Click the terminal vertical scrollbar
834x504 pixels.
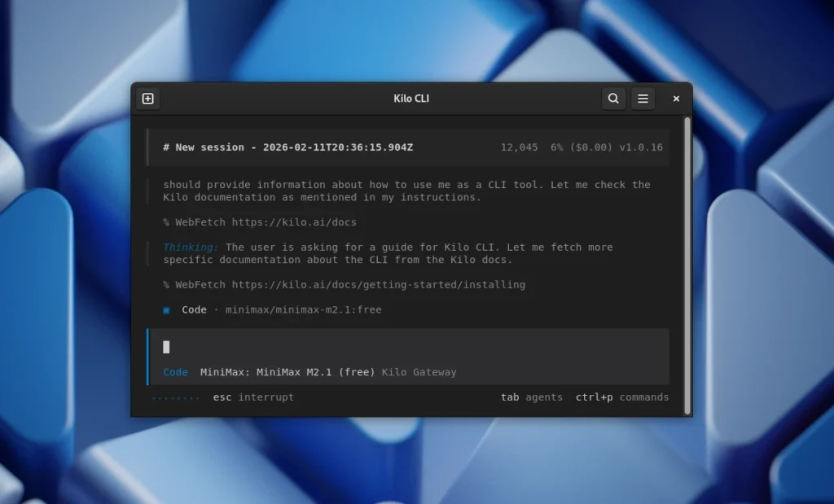pyautogui.click(x=687, y=261)
